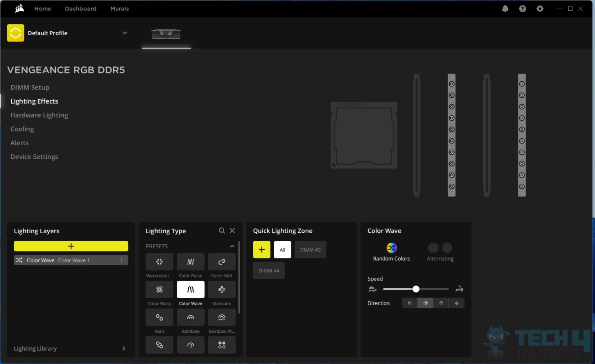Click the slow turtle speed icon
The height and width of the screenshot is (364, 595).
click(x=372, y=289)
